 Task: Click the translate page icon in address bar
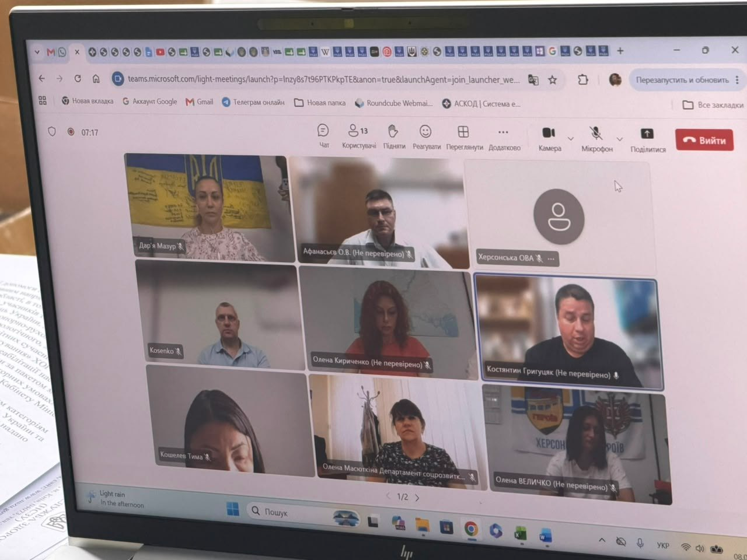(533, 80)
